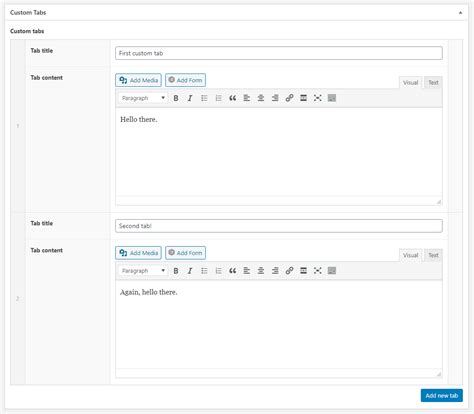
Task: Switch second editor to Visual tab
Action: click(x=410, y=255)
